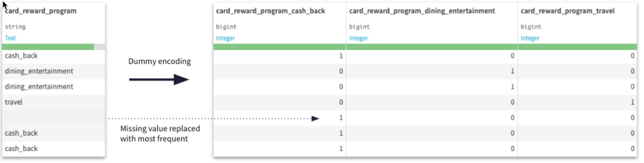Select the first cash_back cell

pyautogui.click(x=21, y=56)
